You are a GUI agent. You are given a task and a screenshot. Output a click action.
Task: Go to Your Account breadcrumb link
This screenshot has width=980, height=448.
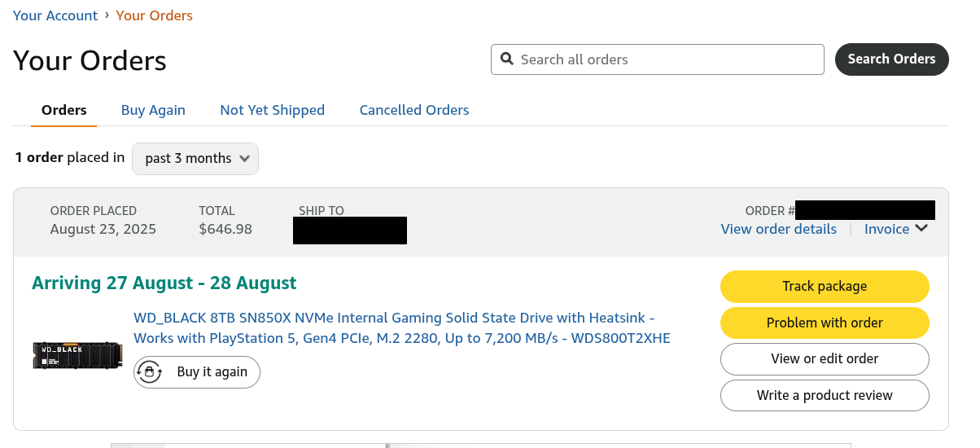pyautogui.click(x=55, y=15)
